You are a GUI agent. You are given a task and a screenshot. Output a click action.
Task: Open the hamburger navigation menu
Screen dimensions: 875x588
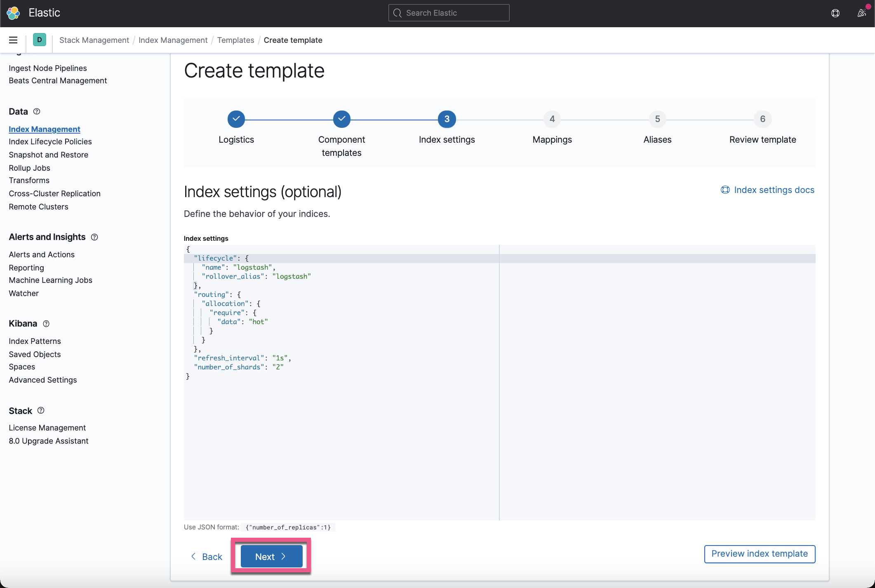pos(13,40)
